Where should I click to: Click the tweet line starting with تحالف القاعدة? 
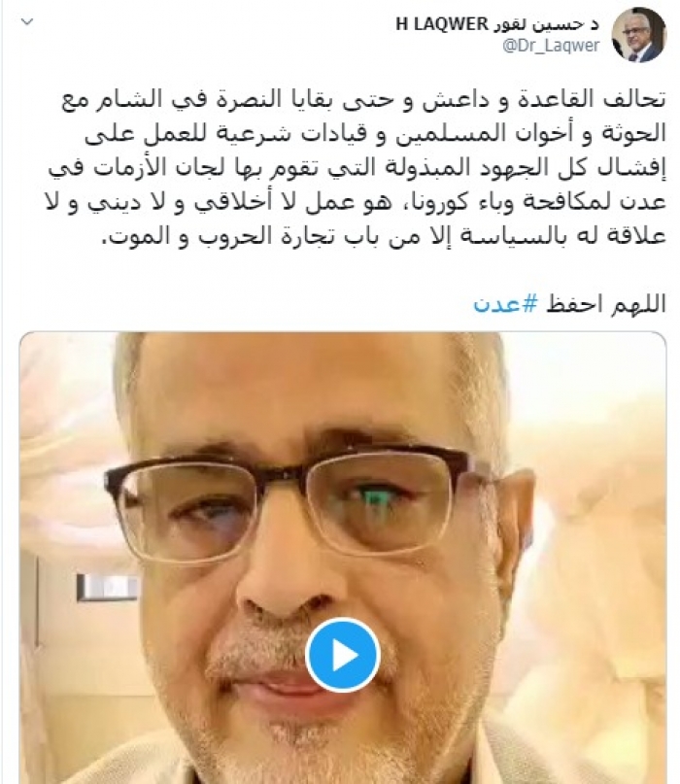(363, 99)
